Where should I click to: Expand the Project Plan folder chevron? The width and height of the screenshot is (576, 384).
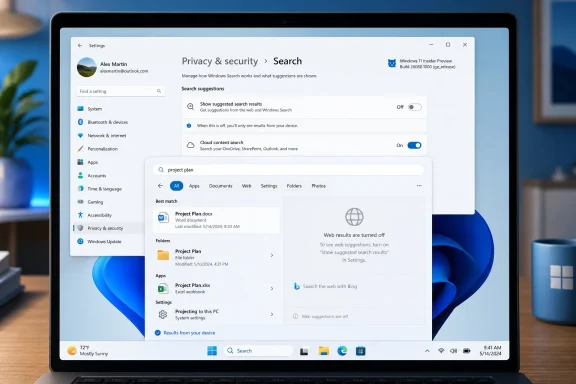pyautogui.click(x=272, y=255)
